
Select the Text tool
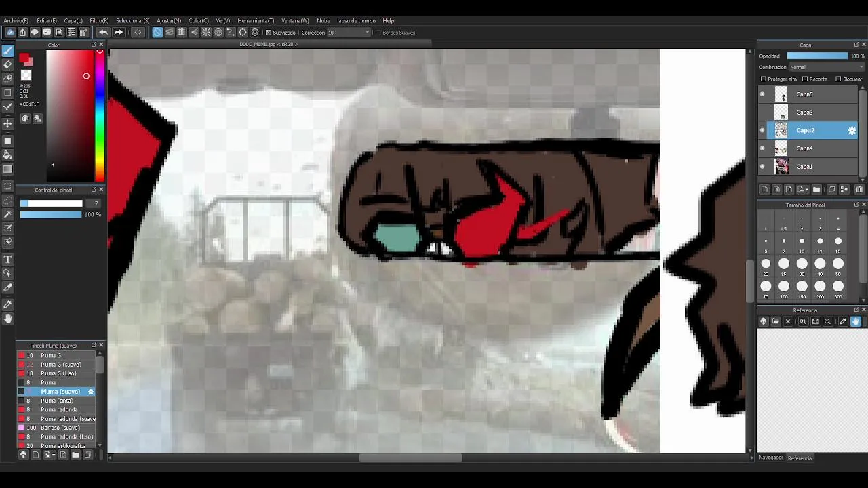coord(8,260)
